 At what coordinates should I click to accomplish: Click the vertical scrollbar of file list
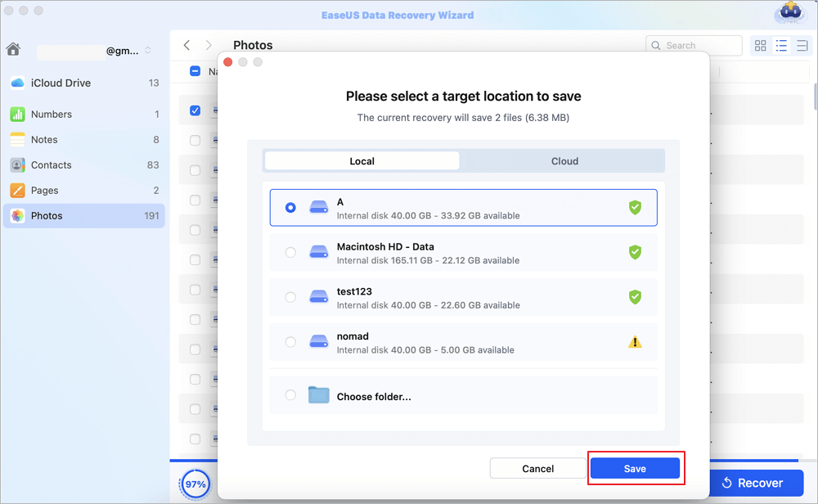(x=815, y=97)
